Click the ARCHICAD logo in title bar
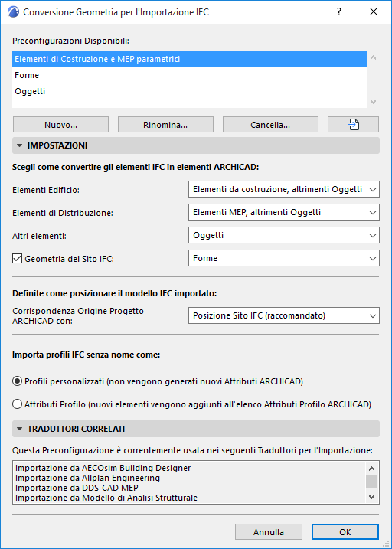 (13, 12)
